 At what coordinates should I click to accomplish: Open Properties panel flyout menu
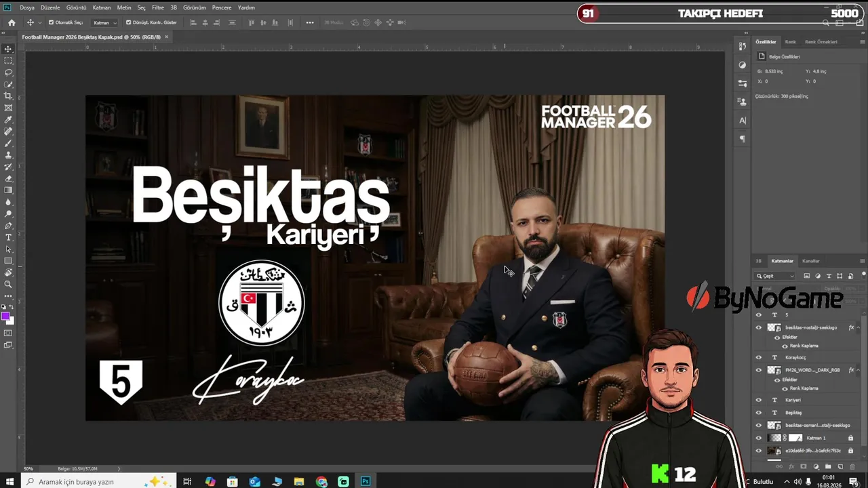862,42
